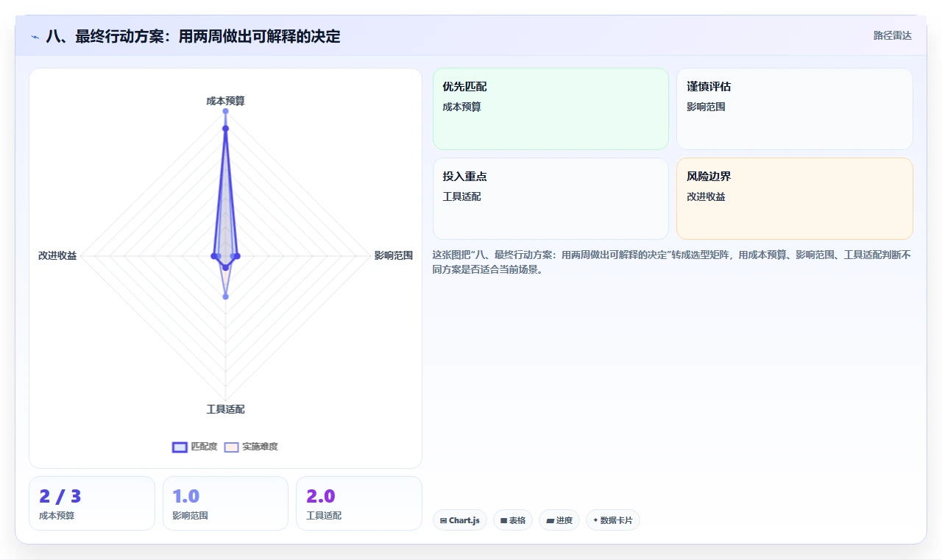Click the 成本预算 radar axis label
Image resolution: width=942 pixels, height=560 pixels.
click(225, 101)
